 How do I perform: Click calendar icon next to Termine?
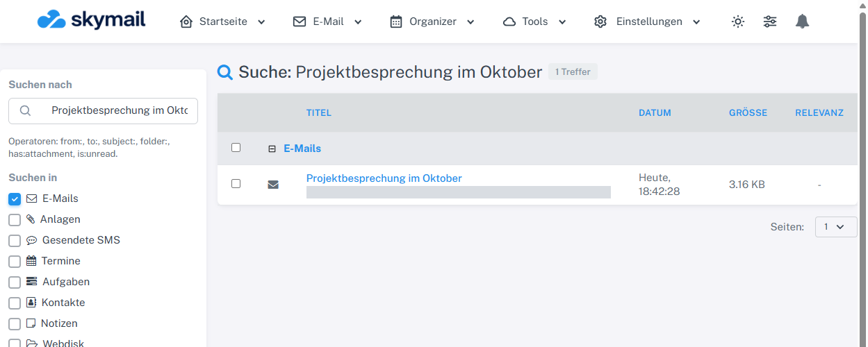31,261
